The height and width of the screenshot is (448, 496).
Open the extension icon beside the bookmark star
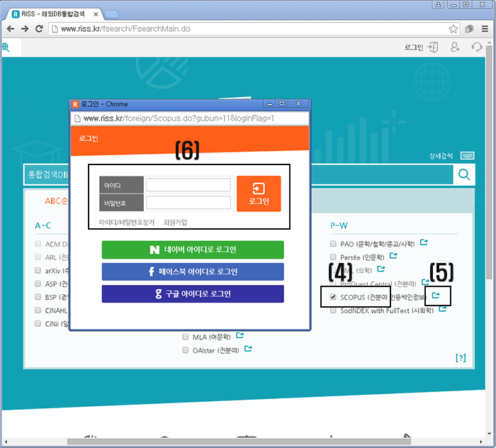click(469, 29)
